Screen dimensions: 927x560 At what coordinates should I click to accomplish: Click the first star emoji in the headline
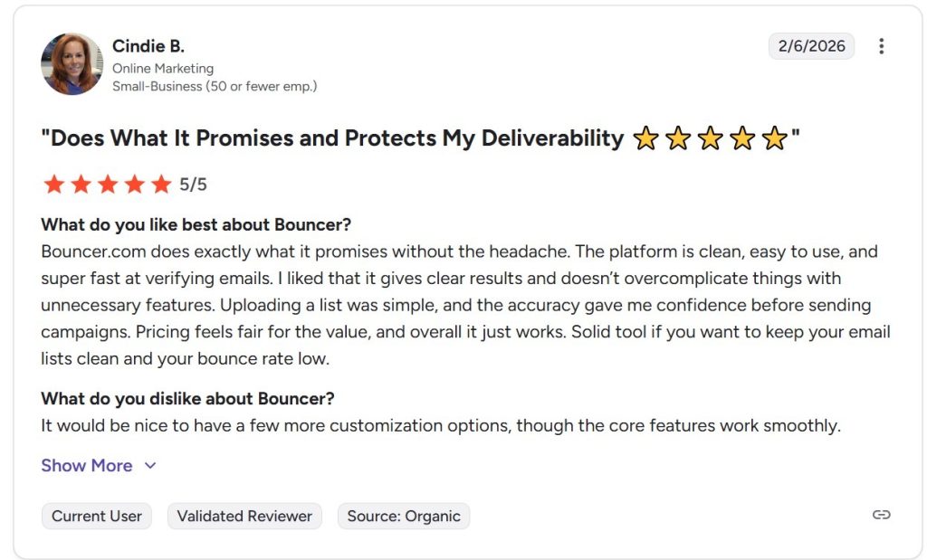[x=648, y=138]
